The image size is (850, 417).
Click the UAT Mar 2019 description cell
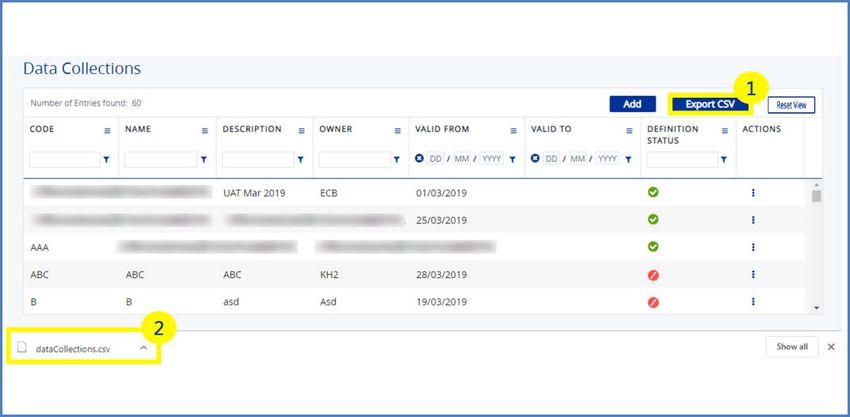(254, 193)
